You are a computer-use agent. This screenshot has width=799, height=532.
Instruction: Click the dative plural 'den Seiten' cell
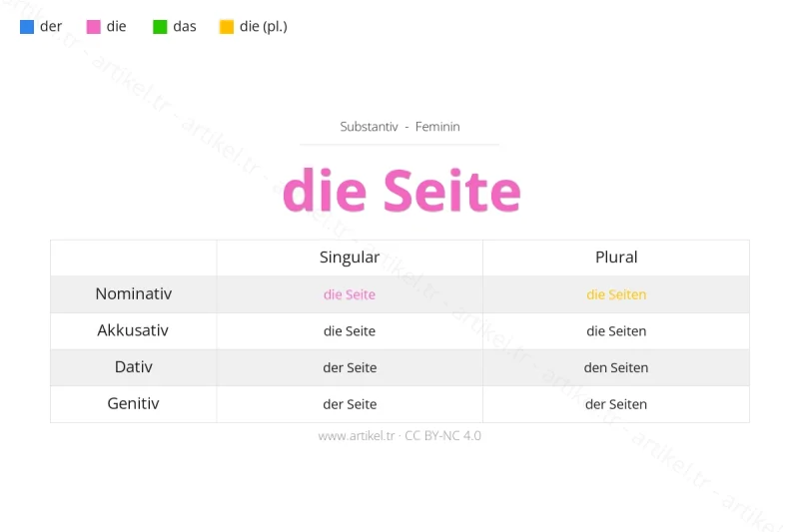tap(616, 367)
